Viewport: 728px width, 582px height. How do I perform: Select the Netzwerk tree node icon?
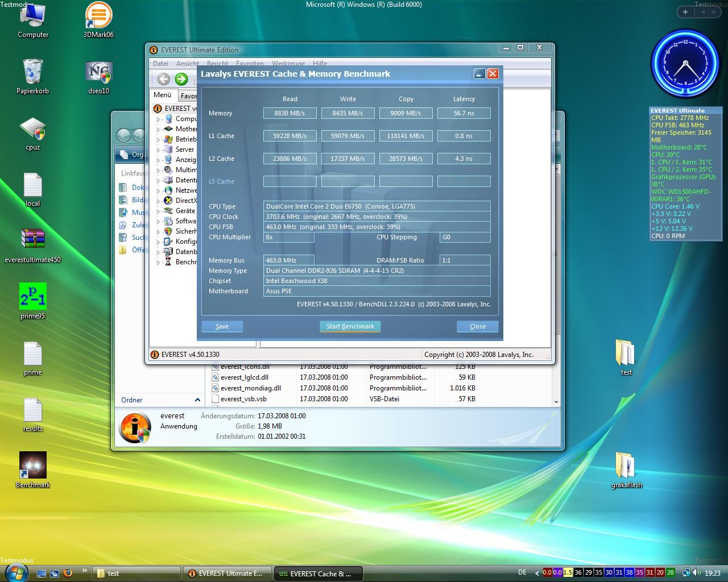168,190
